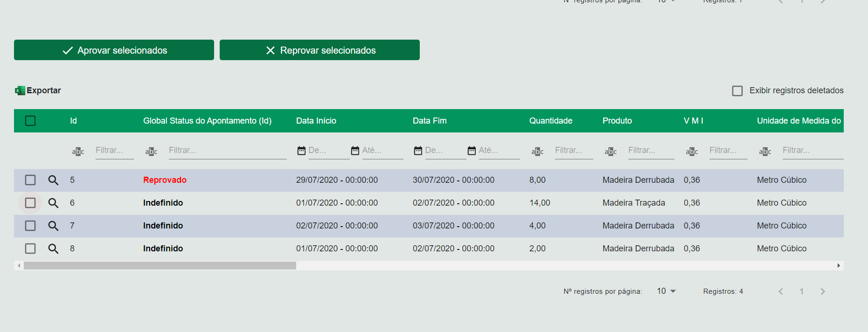Click the Excel export icon
The image size is (868, 332).
pos(20,90)
